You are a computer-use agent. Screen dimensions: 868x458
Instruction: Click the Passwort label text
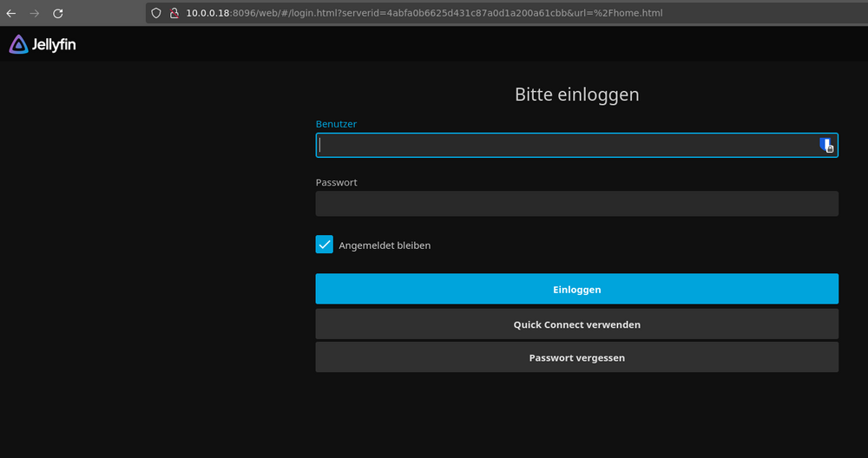click(336, 182)
